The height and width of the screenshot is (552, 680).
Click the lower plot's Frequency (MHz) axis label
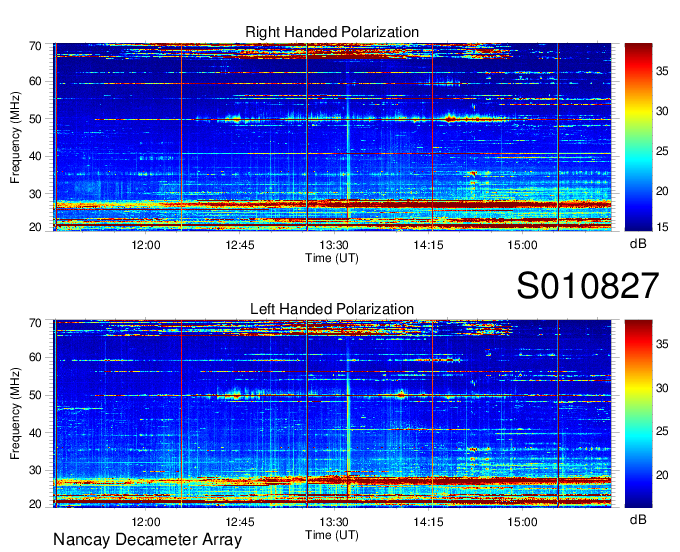coord(15,414)
